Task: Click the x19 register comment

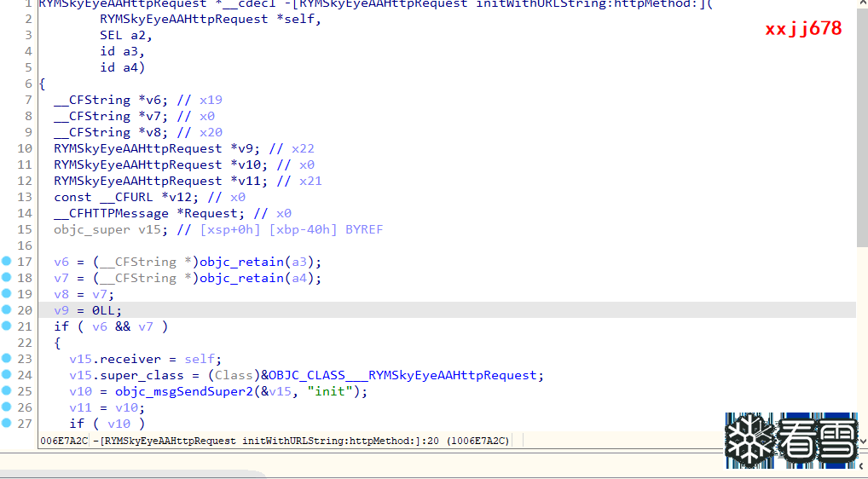Action: (211, 100)
